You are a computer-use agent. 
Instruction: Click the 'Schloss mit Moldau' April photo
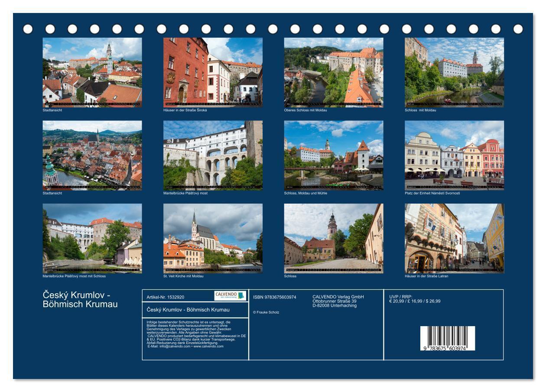point(454,72)
